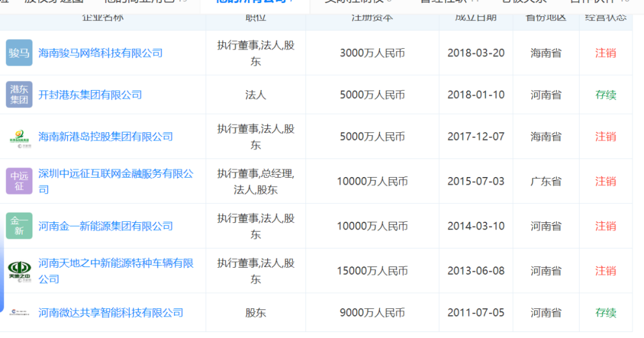Click 股东 position cell for 河南微达共享

tap(255, 313)
